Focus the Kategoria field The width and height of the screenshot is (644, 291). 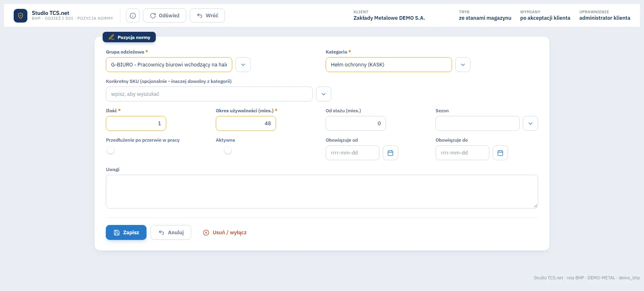coord(389,65)
